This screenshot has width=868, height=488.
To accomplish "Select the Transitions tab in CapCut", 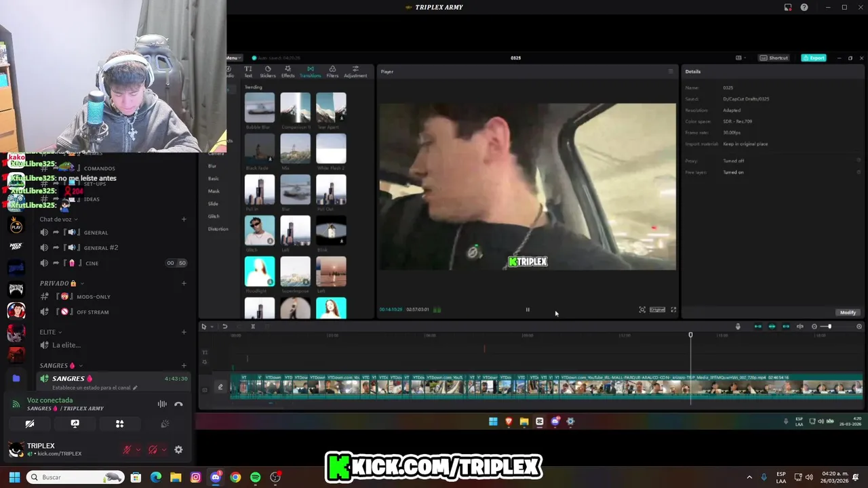I will [310, 71].
